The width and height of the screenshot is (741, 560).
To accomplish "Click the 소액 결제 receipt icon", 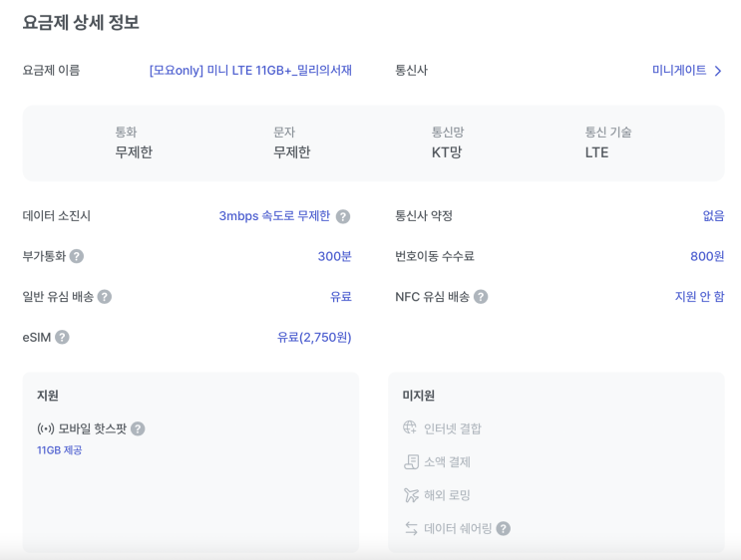I will coord(411,461).
